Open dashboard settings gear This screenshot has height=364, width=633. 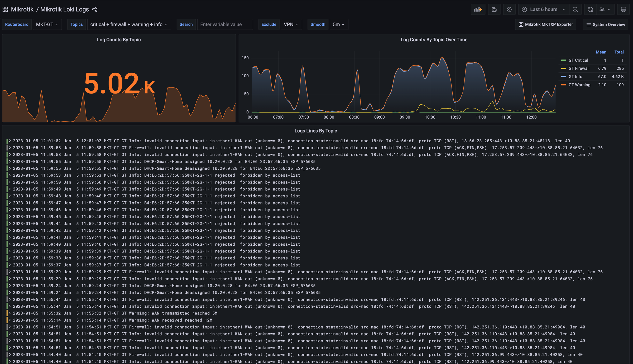pyautogui.click(x=509, y=9)
